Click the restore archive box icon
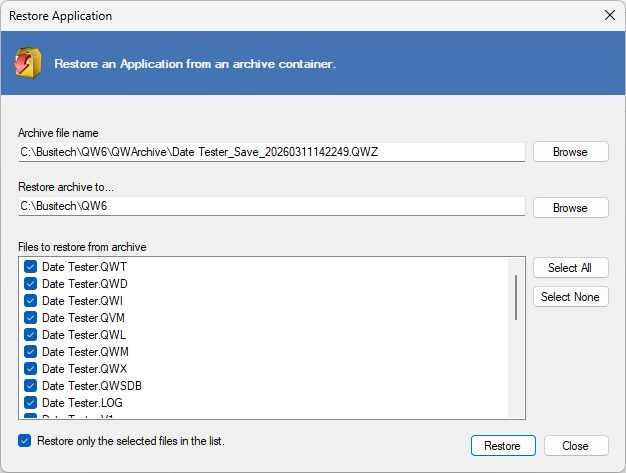626x473 pixels. [28, 63]
